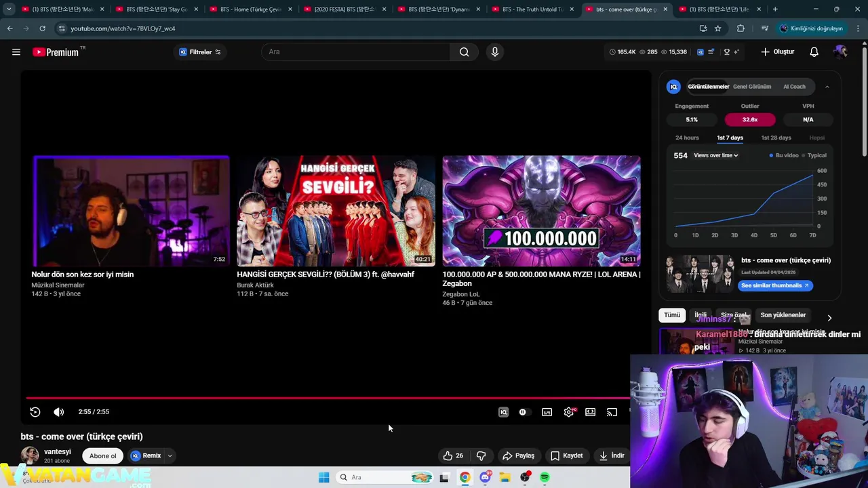Bookmark page with star icon in address bar
Screen dimensions: 868x488
click(x=717, y=28)
